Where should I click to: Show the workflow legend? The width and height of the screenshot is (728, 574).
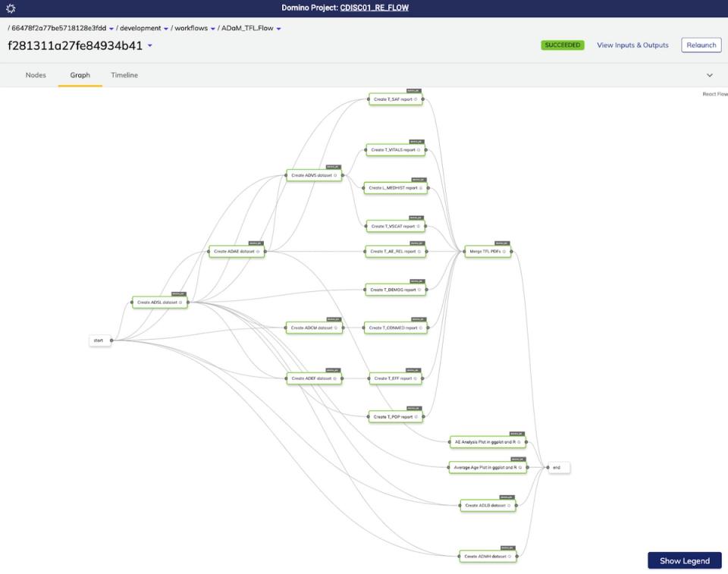tap(683, 560)
